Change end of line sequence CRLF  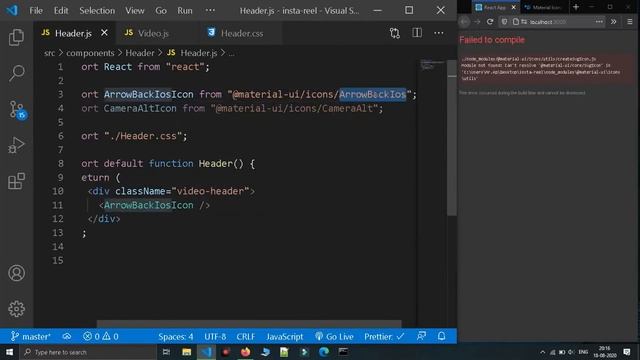pyautogui.click(x=245, y=336)
